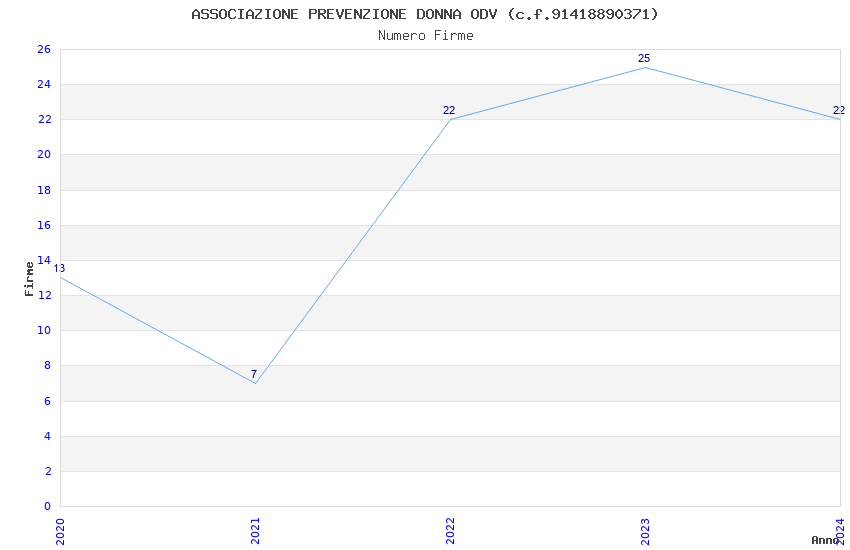Click the y-axis value 18
Screen dimensions: 850x550
click(x=44, y=190)
